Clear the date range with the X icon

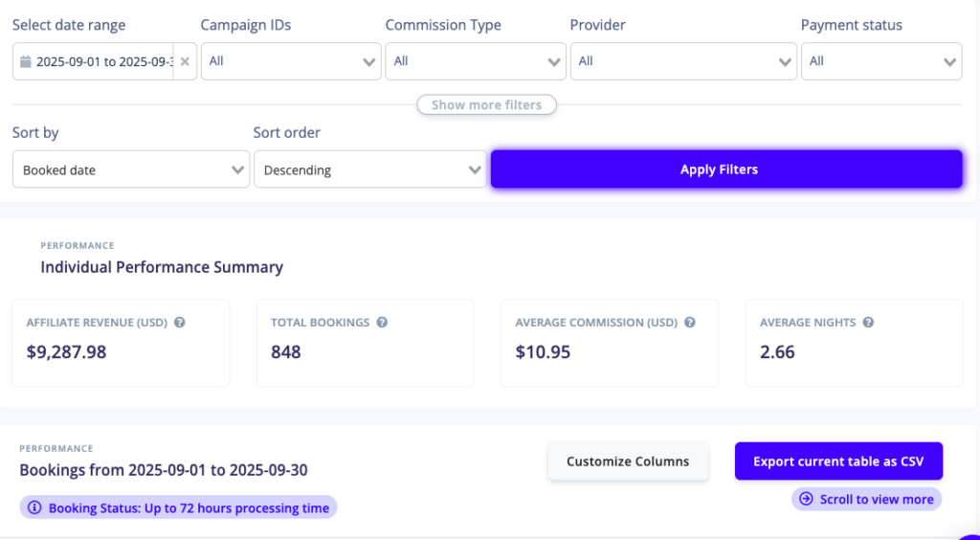point(185,61)
